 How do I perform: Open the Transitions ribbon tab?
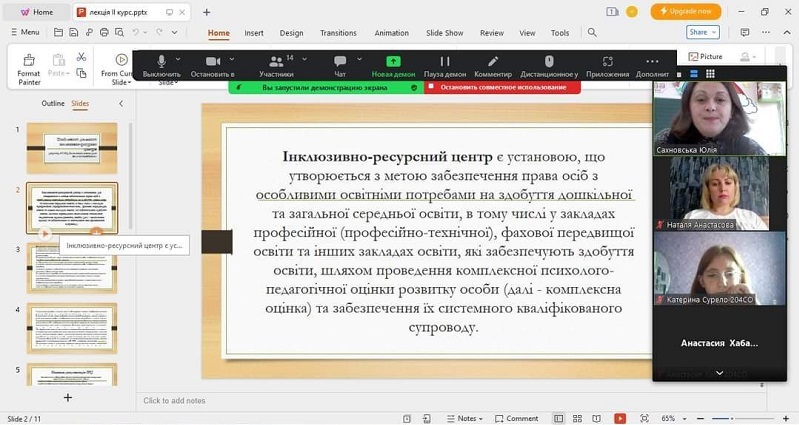pyautogui.click(x=338, y=33)
